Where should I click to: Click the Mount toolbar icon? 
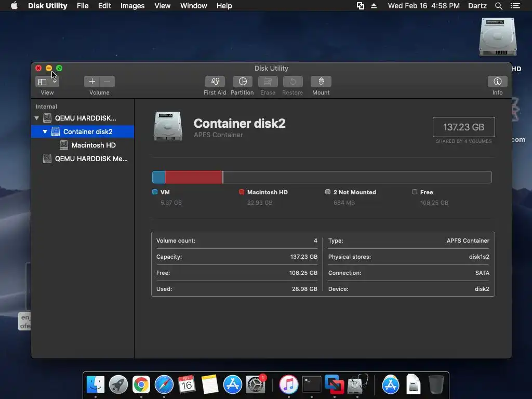click(321, 82)
